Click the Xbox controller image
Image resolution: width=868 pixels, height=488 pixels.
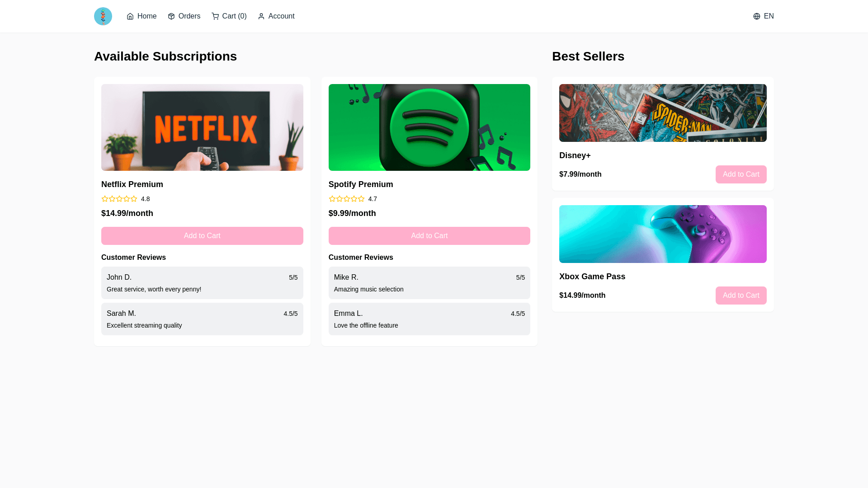click(663, 234)
